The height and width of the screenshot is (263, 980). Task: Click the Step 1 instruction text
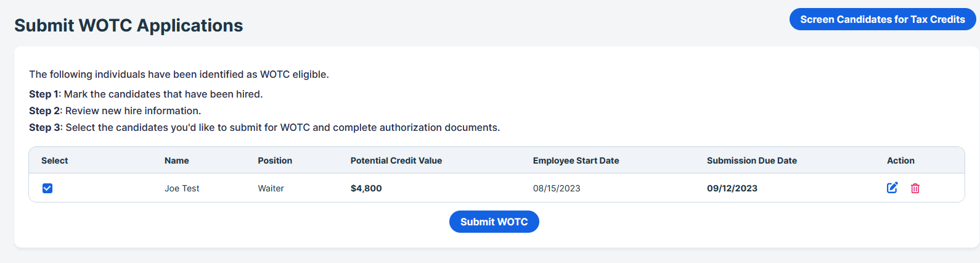(x=146, y=94)
